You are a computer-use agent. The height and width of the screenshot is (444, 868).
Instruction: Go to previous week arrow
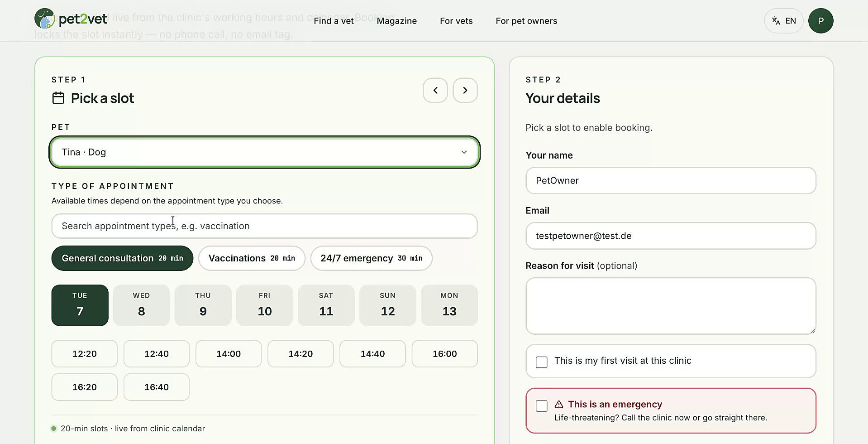(435, 90)
